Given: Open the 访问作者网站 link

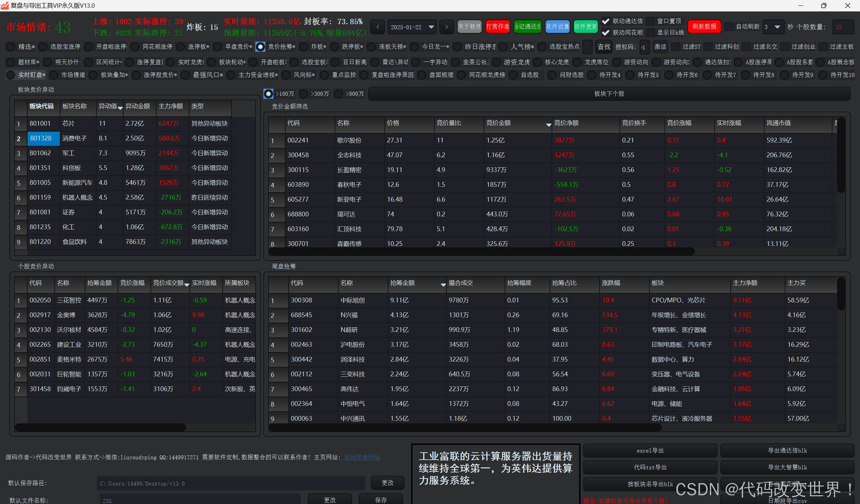Looking at the screenshot, I should click(x=362, y=457).
